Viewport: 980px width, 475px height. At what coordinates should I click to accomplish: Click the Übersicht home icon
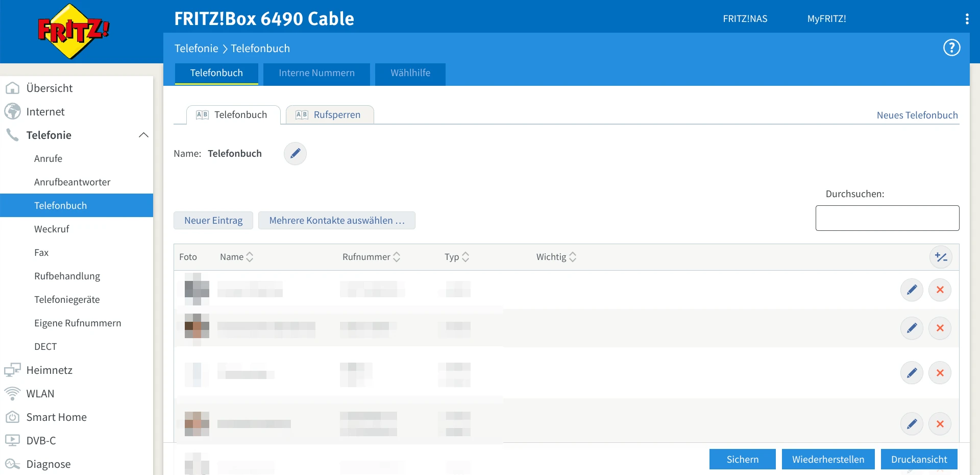coord(12,88)
